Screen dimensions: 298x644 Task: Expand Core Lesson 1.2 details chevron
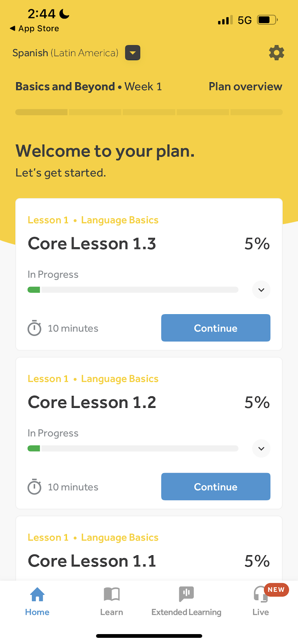[261, 449]
